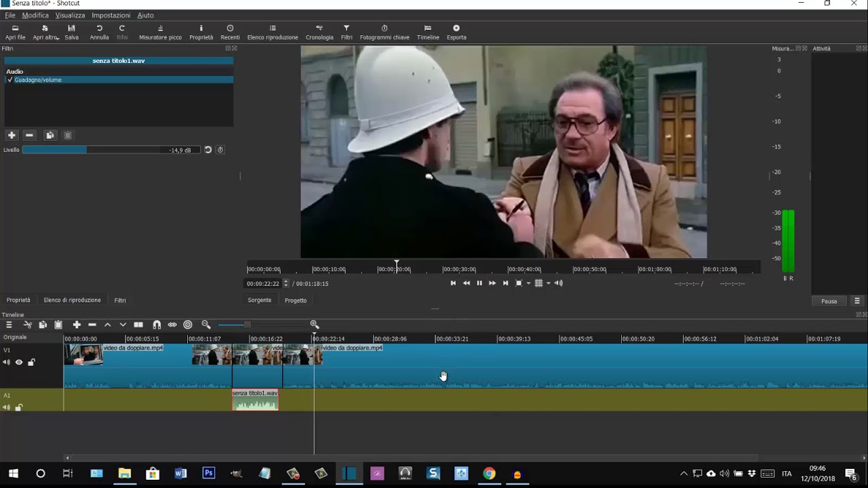The width and height of the screenshot is (868, 488).
Task: Select the senza titolo1.wav audio clip
Action: pos(255,400)
